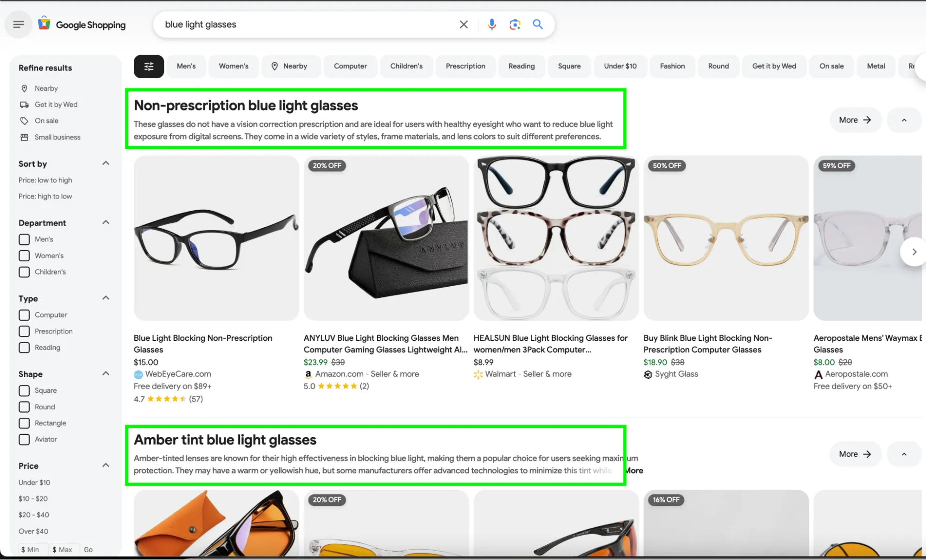Click the Syght Glass seller icon
The height and width of the screenshot is (560, 926).
pyautogui.click(x=648, y=374)
